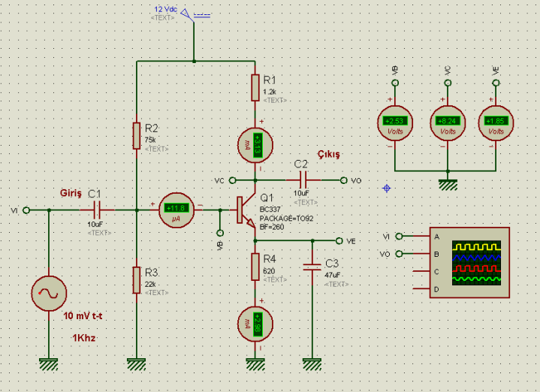Click the base current microammeter reading +11.8
This screenshot has height=392, width=540.
[x=176, y=210]
